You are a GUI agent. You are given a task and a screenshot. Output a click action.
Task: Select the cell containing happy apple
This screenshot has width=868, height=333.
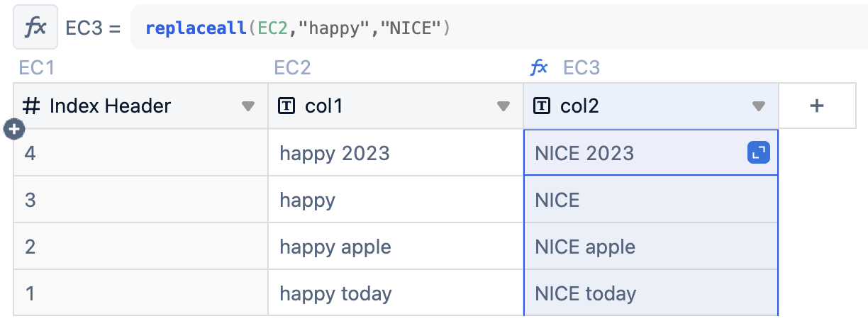click(x=396, y=247)
